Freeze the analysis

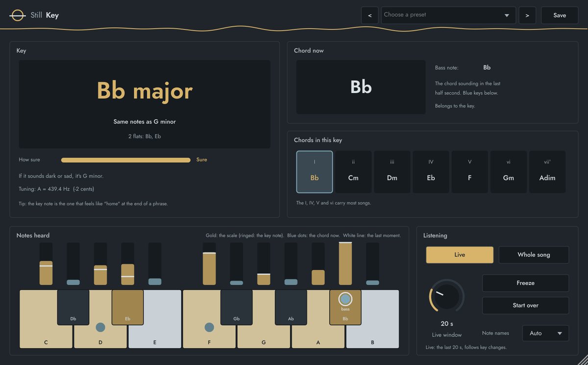525,283
